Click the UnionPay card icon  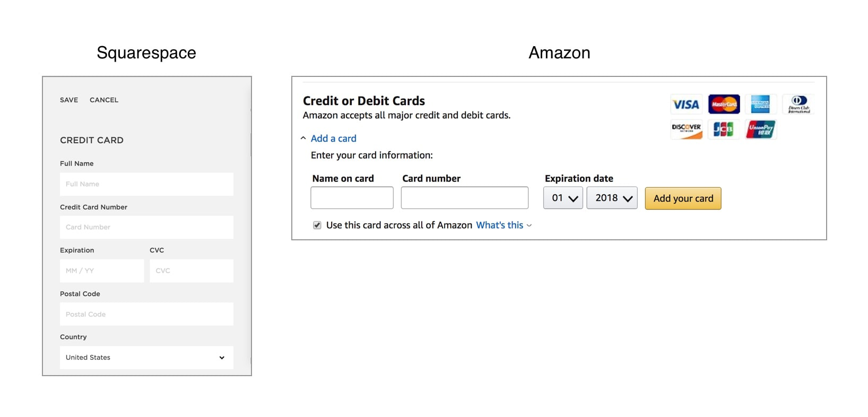(x=761, y=129)
